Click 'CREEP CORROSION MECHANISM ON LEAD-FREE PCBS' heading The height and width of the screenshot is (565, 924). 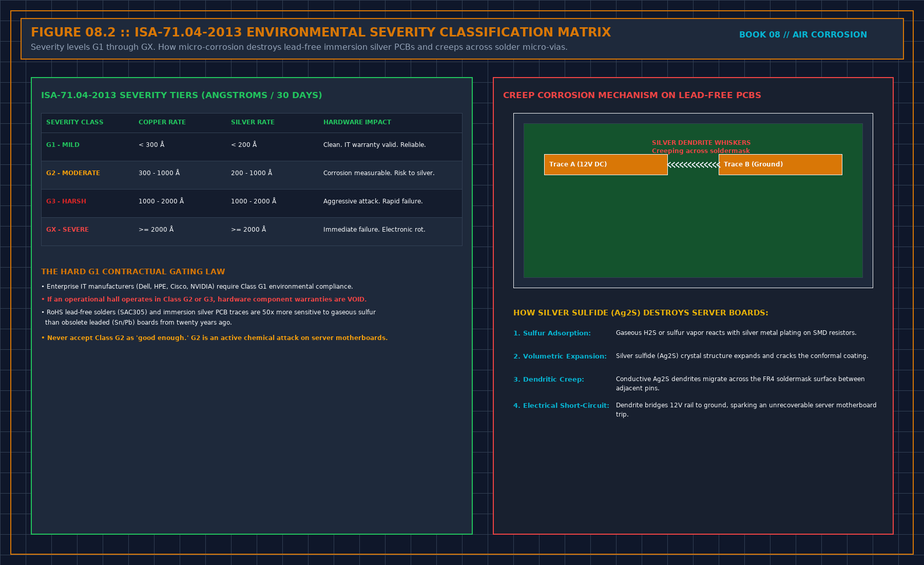click(x=632, y=96)
